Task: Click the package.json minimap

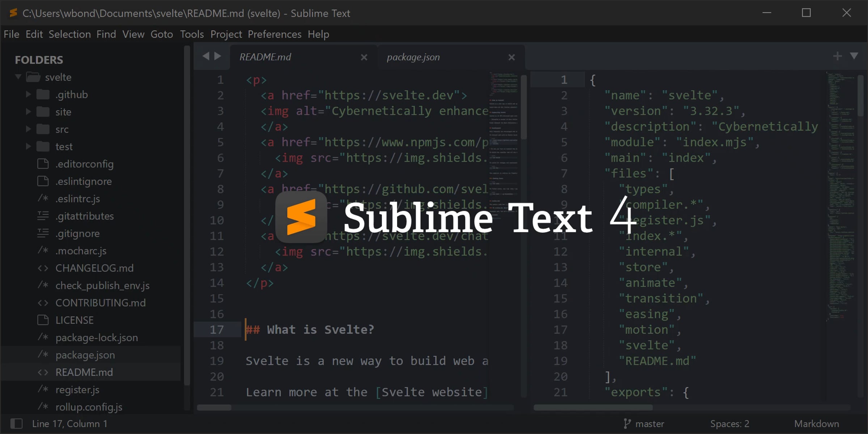Action: click(841, 195)
